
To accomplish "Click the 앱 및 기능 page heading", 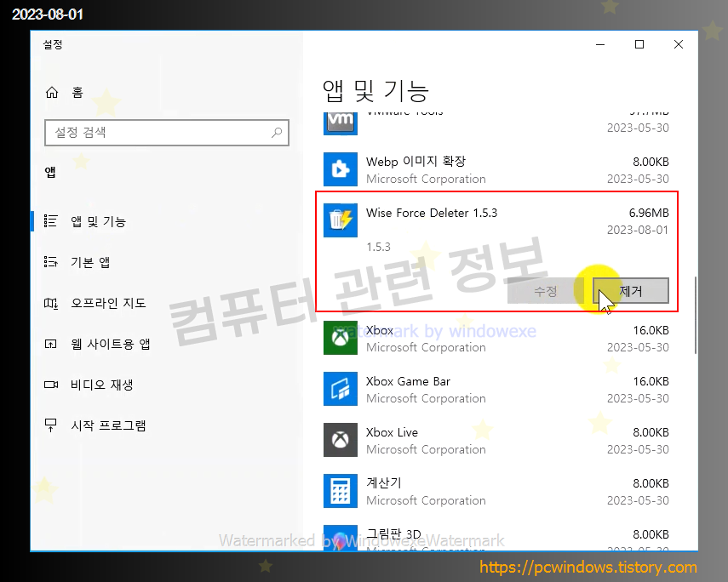I will click(375, 91).
